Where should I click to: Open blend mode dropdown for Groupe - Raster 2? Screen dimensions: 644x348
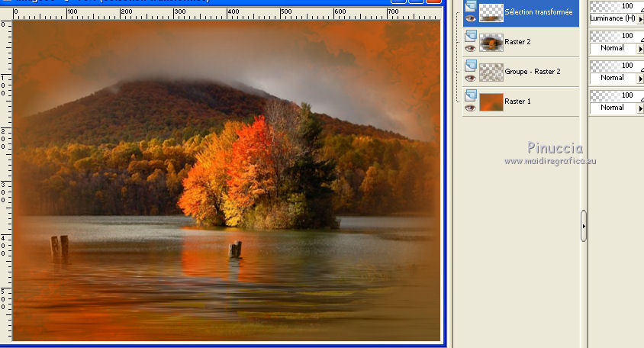(641, 78)
